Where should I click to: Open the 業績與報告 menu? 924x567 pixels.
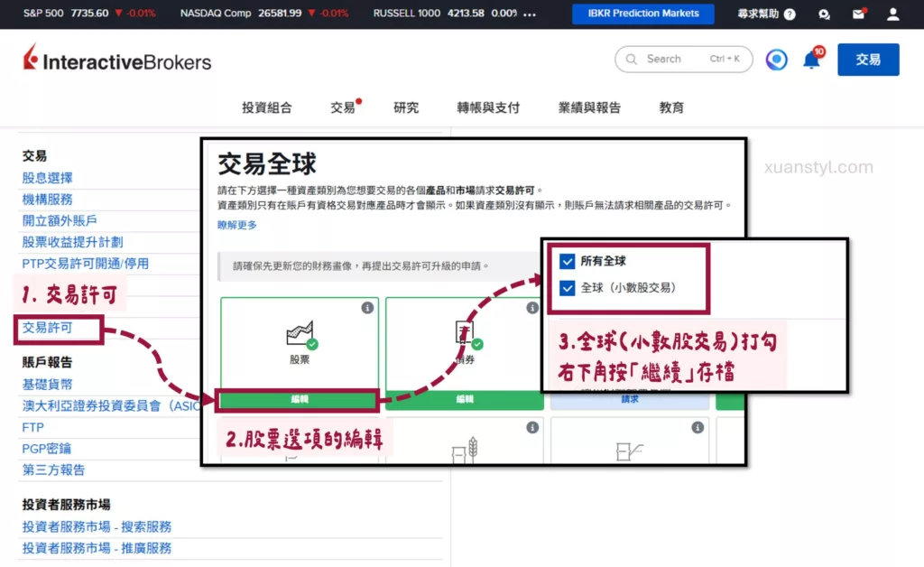pos(589,107)
